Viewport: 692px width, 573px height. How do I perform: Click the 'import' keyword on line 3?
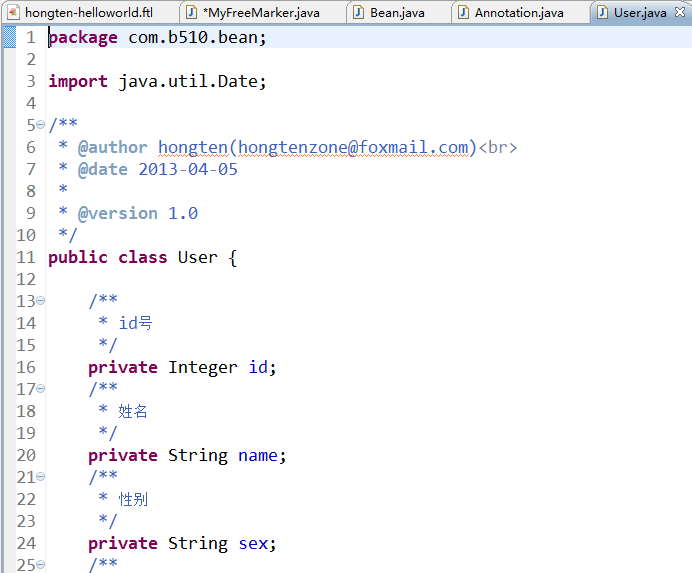click(x=78, y=81)
